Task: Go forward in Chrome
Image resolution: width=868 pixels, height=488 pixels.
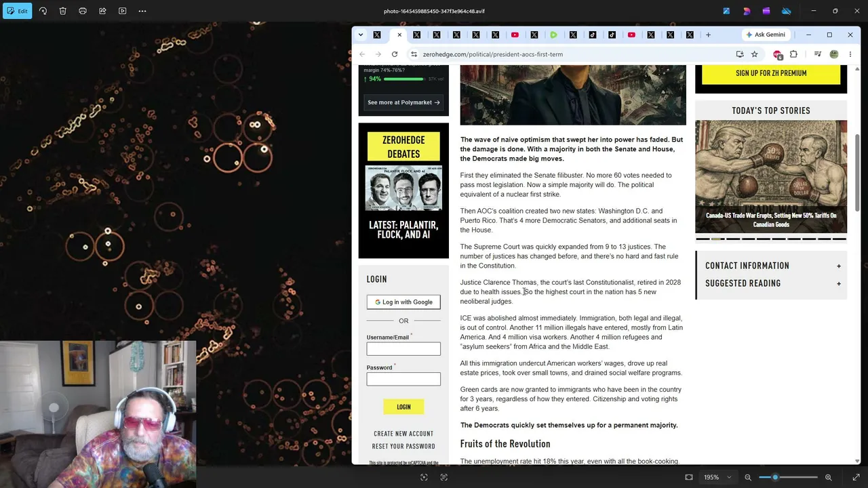Action: [x=378, y=54]
